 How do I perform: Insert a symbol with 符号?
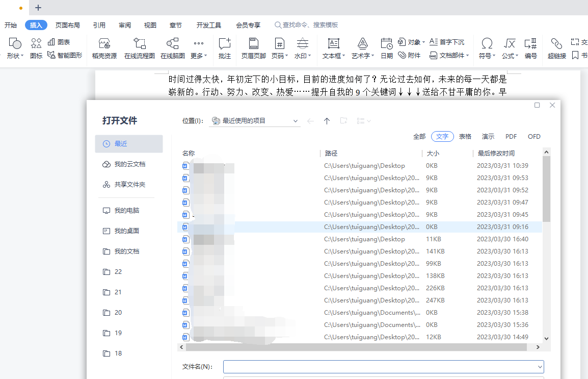pyautogui.click(x=487, y=48)
